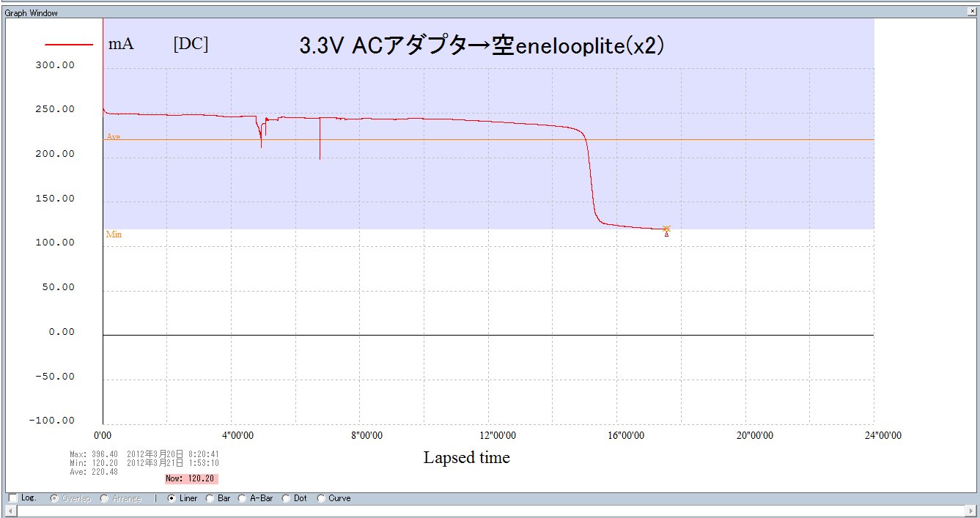Viewport: 980px width, 518px height.
Task: Click the Lapsed time axis label
Action: point(466,458)
